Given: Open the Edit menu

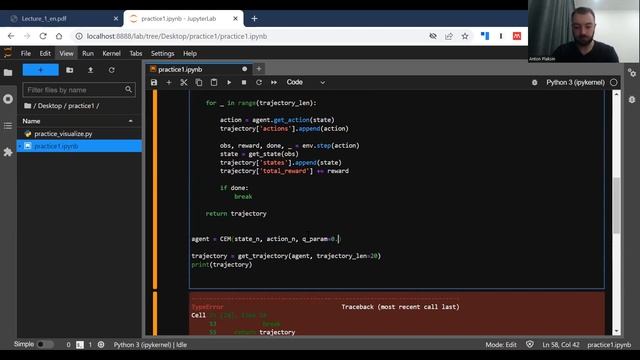Looking at the screenshot, I should point(45,53).
